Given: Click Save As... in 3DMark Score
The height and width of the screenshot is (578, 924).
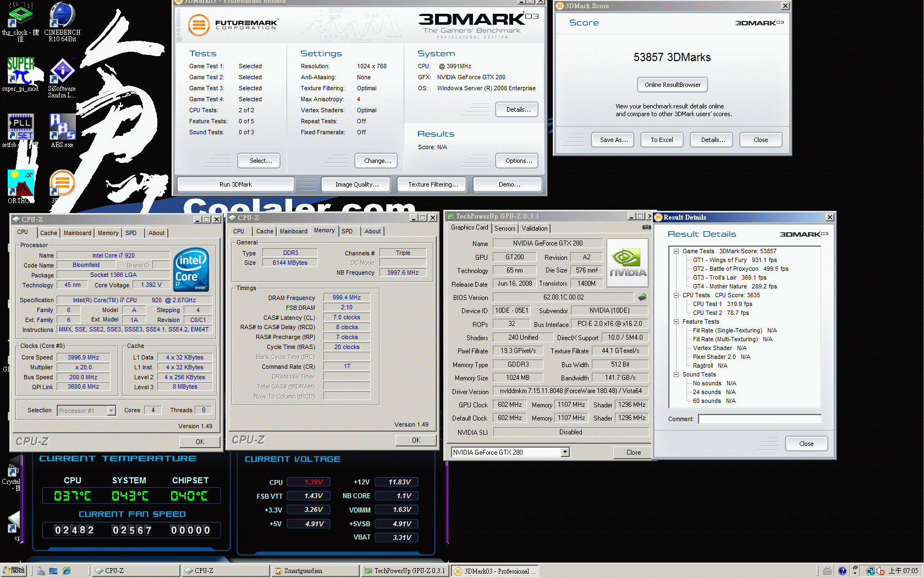Looking at the screenshot, I should point(613,140).
